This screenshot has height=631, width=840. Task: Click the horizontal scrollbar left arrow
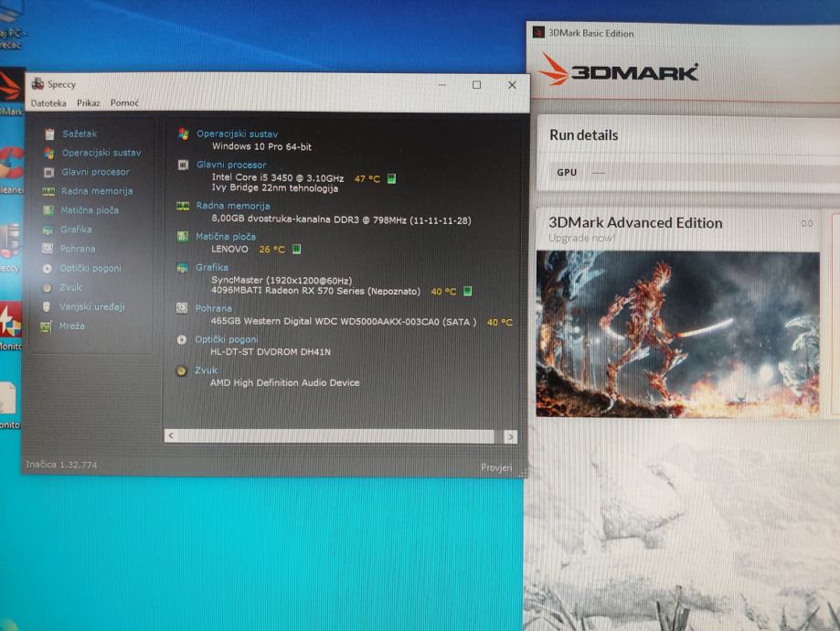(x=171, y=436)
